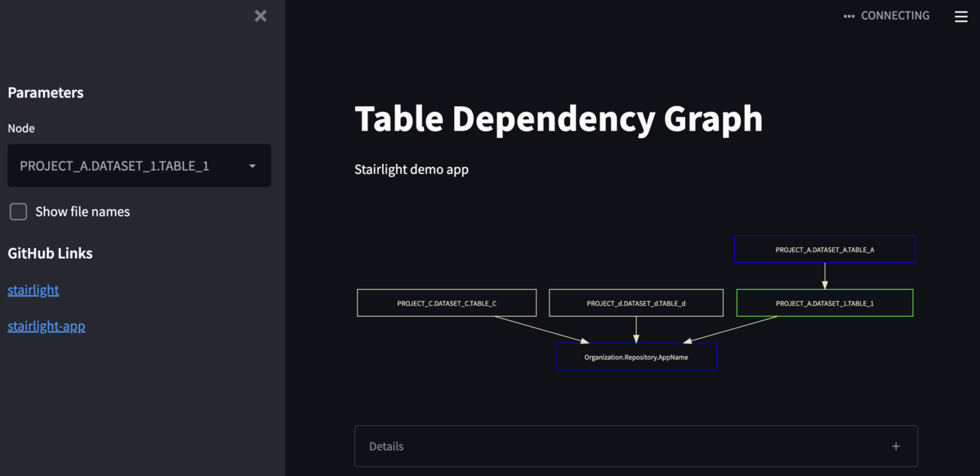This screenshot has width=980, height=476.
Task: Select the PROJECT_C.DATASET_C.TABLE_C graph node
Action: (x=447, y=303)
